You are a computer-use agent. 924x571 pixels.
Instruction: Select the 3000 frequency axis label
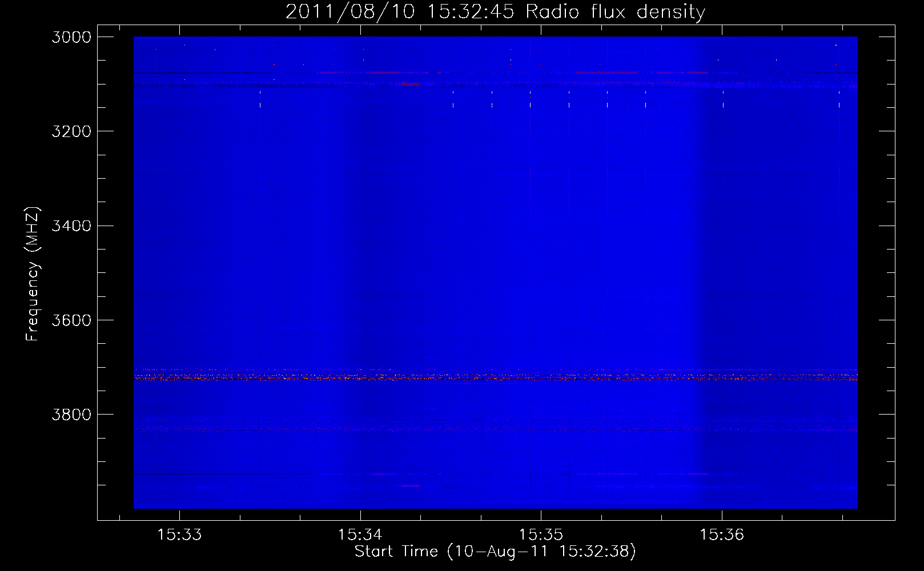71,37
